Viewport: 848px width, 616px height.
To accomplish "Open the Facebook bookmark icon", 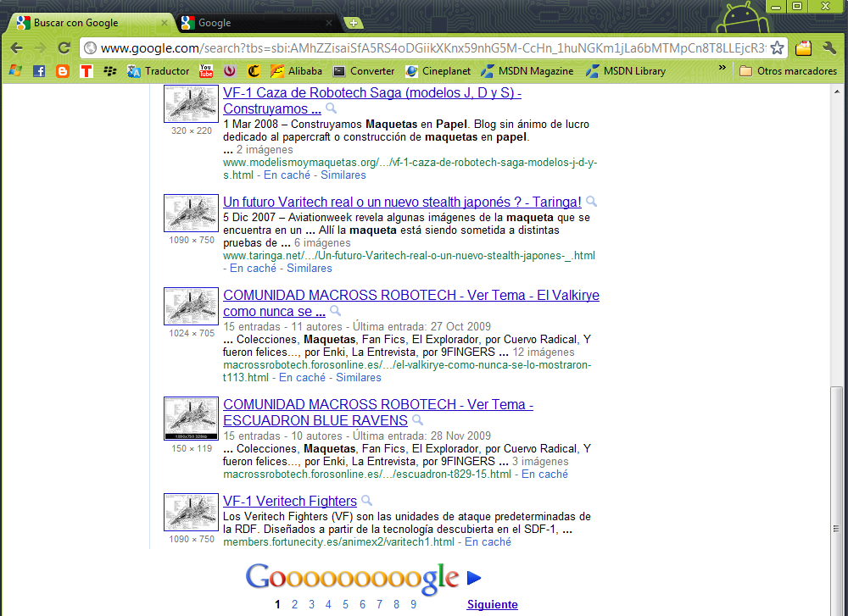I will [39, 71].
